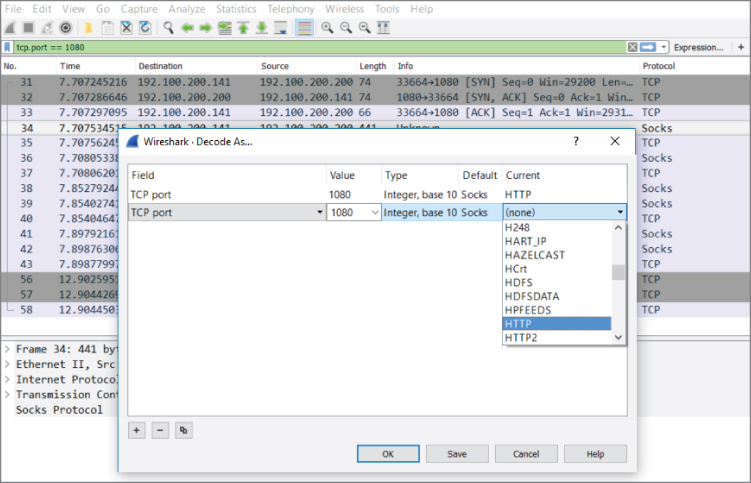The image size is (751, 483).
Task: Open the 1080 value combo box
Action: click(x=353, y=212)
